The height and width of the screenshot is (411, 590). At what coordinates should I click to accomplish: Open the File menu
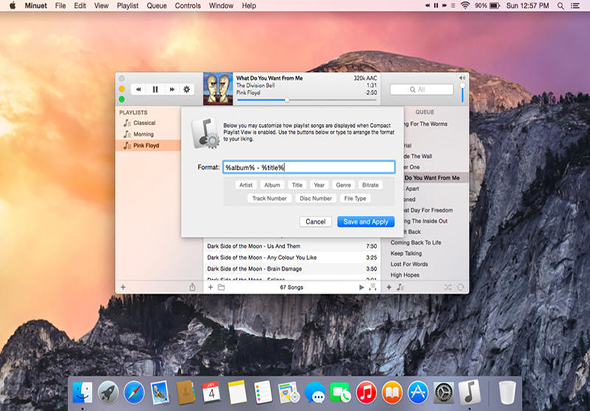pyautogui.click(x=60, y=6)
